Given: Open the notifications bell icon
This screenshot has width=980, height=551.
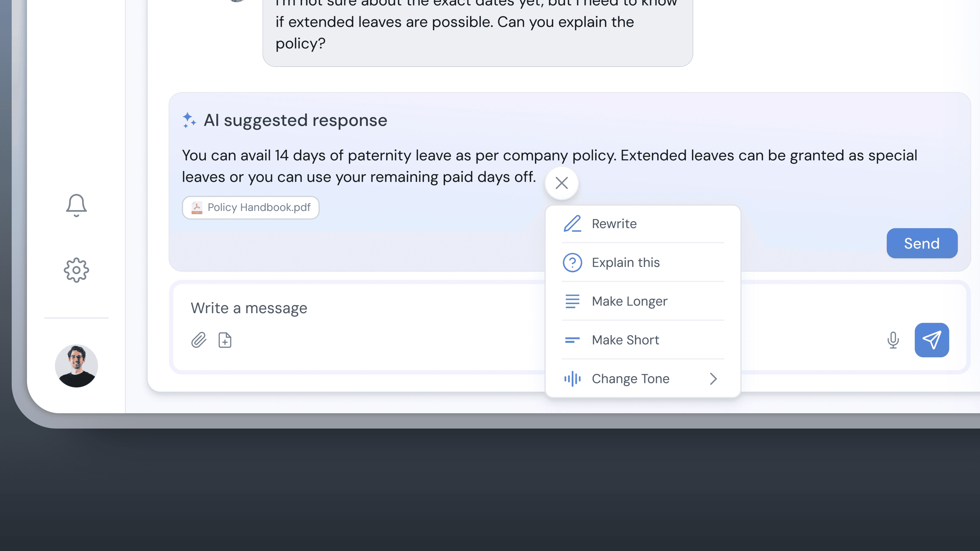Looking at the screenshot, I should point(76,205).
